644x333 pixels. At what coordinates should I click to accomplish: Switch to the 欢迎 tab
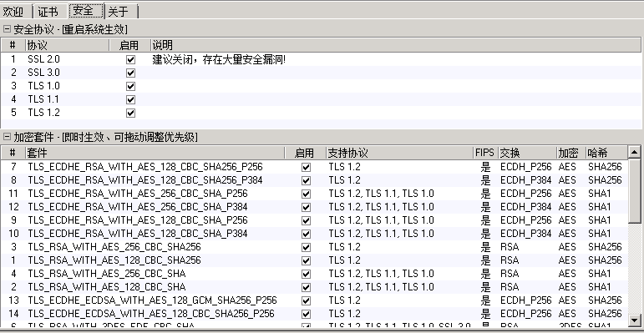point(14,12)
